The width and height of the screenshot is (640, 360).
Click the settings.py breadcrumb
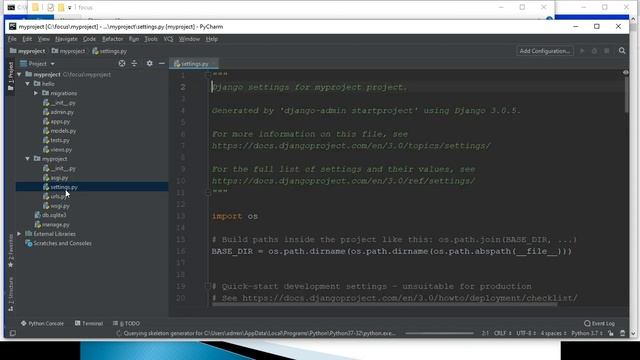pyautogui.click(x=109, y=51)
